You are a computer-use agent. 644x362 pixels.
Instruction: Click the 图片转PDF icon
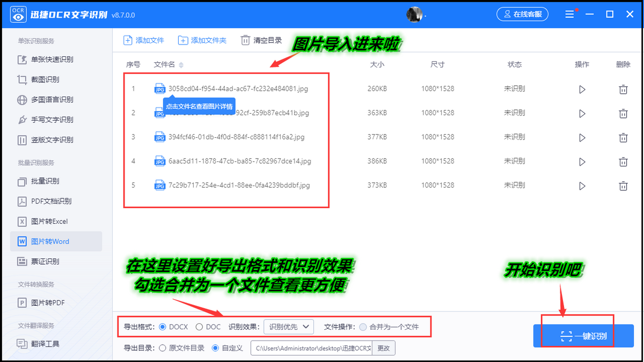(x=22, y=302)
